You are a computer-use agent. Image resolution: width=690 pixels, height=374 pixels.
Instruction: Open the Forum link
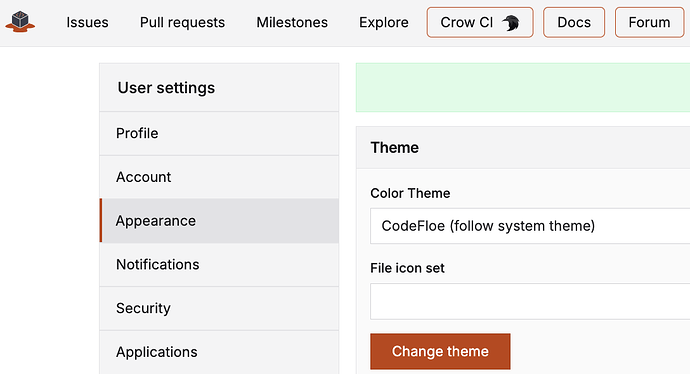[649, 22]
